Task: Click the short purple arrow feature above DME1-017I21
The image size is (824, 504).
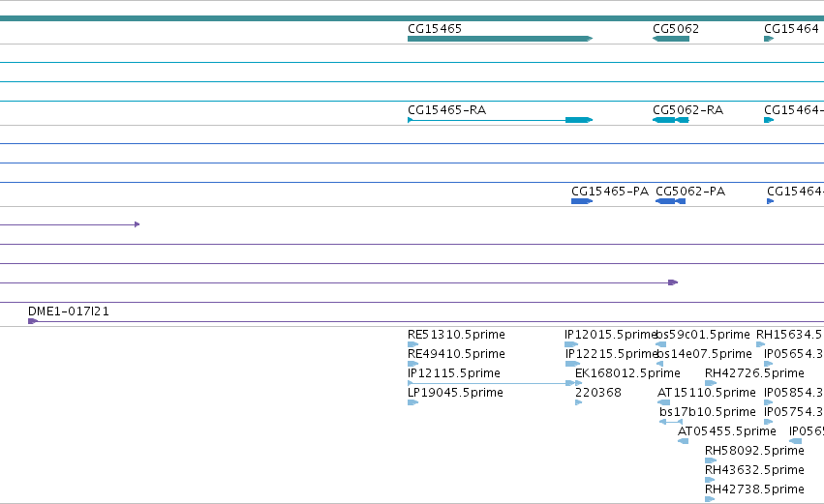Action: pyautogui.click(x=70, y=224)
